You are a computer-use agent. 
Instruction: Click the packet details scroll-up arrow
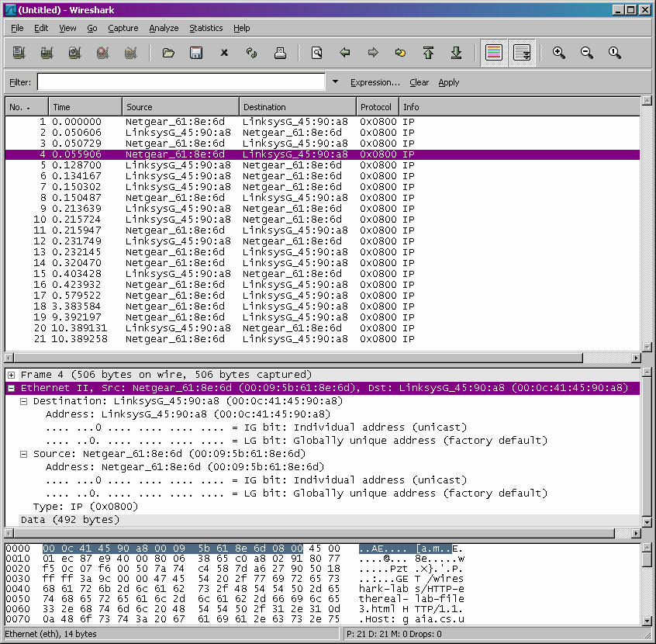[x=647, y=372]
